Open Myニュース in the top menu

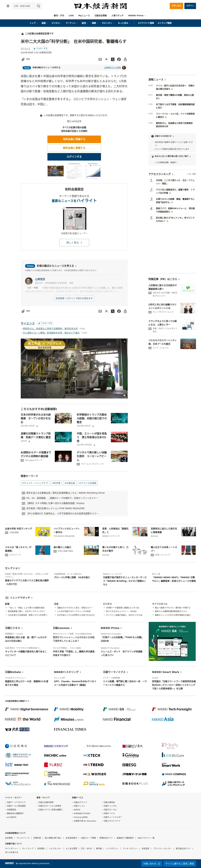84,15
